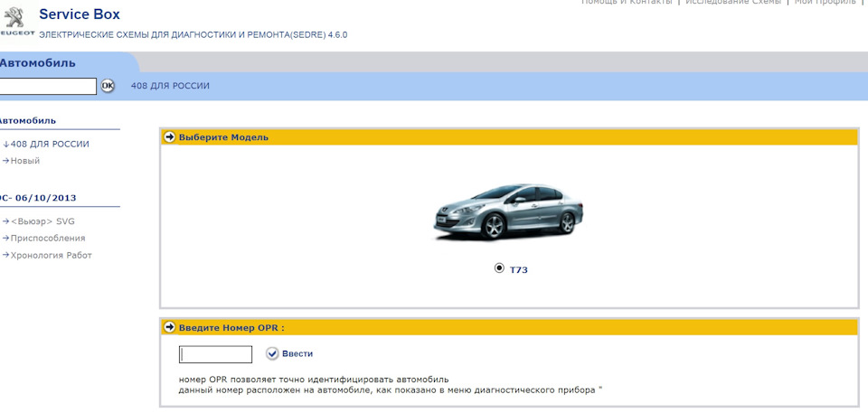Click sidebar Автомобиль section heading

coord(28,121)
